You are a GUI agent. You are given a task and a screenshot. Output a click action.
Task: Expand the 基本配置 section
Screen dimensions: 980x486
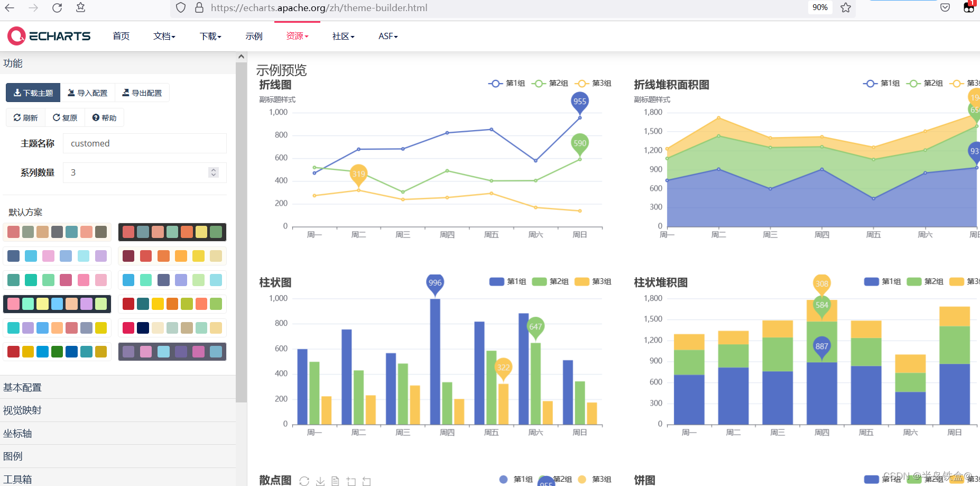tap(118, 387)
